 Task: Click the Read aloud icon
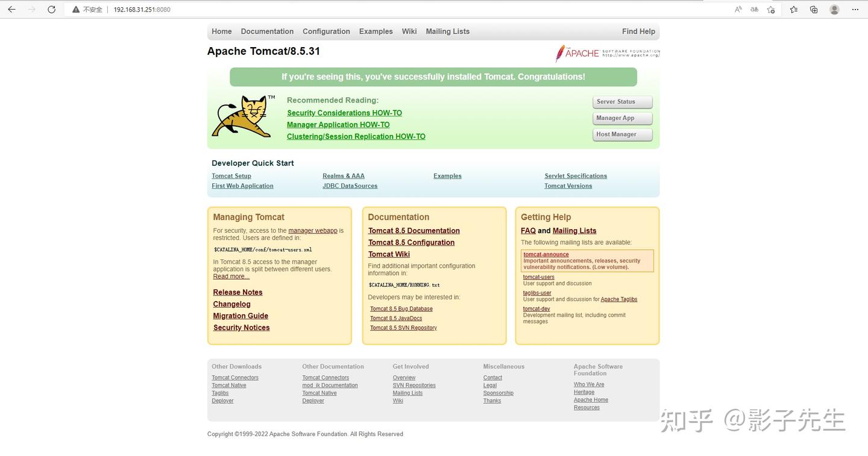737,9
